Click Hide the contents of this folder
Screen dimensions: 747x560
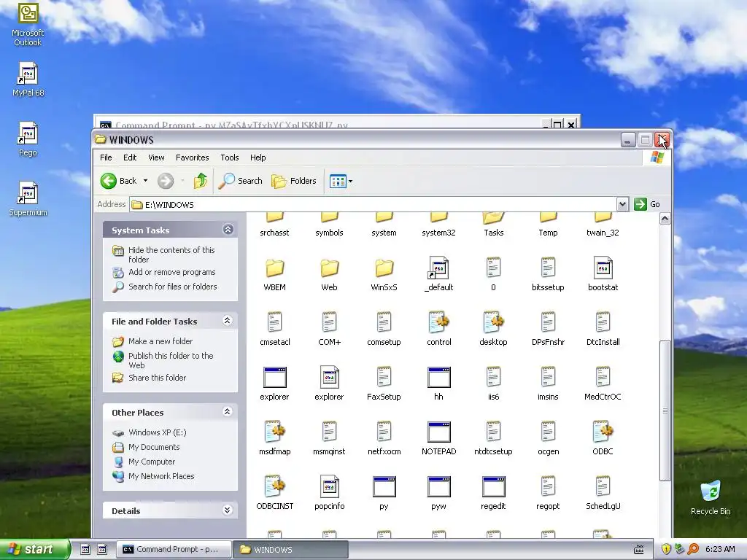(x=171, y=254)
